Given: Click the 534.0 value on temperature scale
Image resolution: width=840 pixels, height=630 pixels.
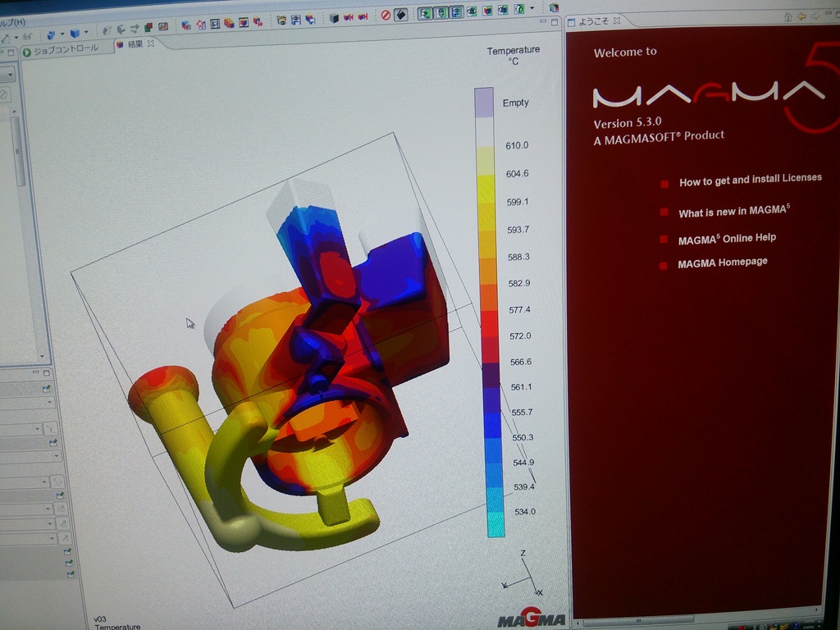Looking at the screenshot, I should 525,512.
